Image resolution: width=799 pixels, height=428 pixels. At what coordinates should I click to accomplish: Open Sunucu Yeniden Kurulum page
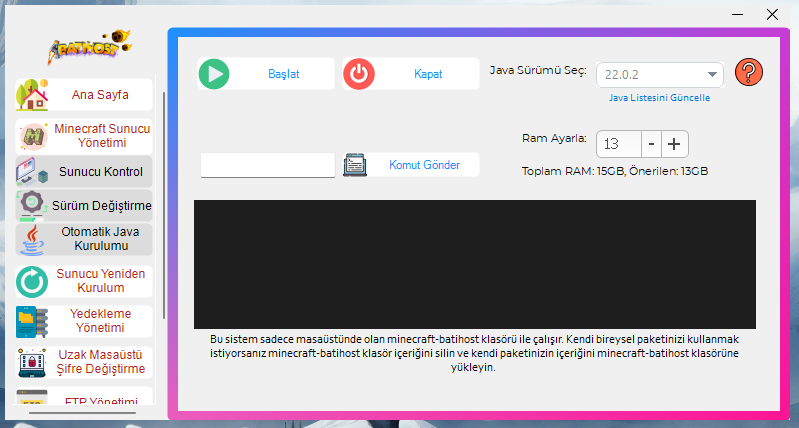click(84, 281)
